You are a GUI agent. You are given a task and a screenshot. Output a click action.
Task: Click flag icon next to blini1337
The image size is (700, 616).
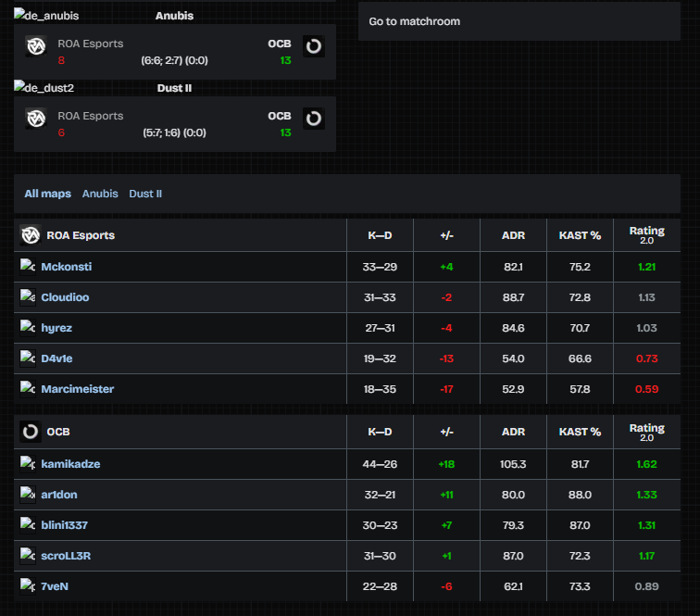coord(28,525)
